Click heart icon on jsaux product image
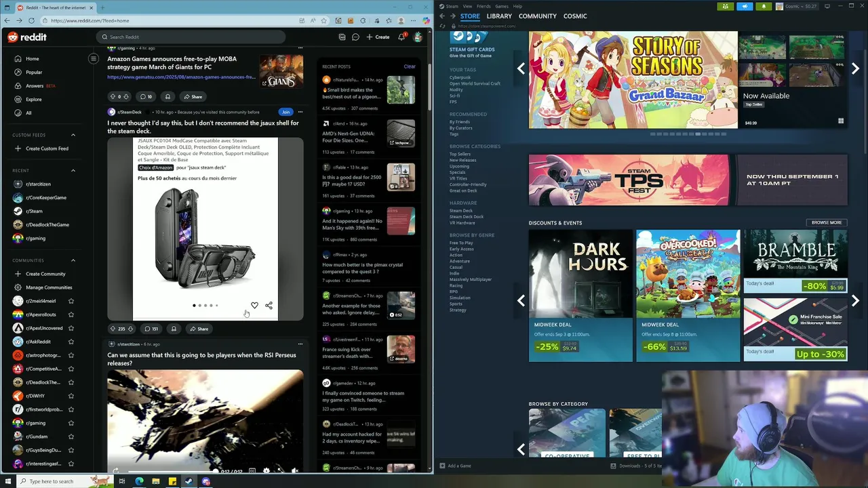This screenshot has width=868, height=488. pyautogui.click(x=254, y=306)
